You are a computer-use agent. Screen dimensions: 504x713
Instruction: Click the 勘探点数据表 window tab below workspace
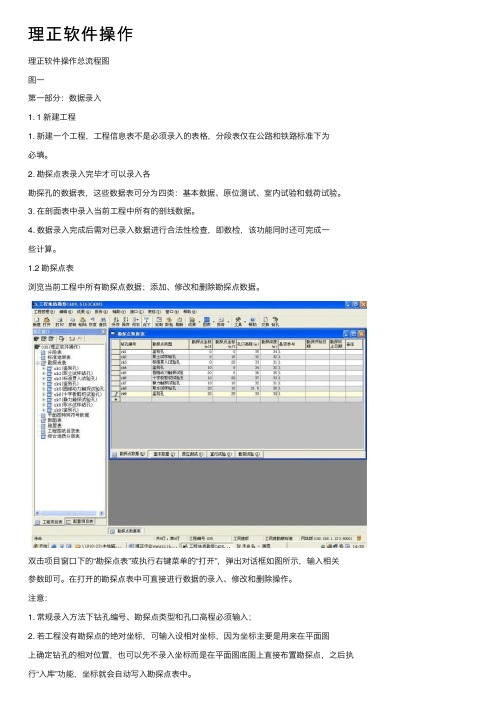point(126,531)
